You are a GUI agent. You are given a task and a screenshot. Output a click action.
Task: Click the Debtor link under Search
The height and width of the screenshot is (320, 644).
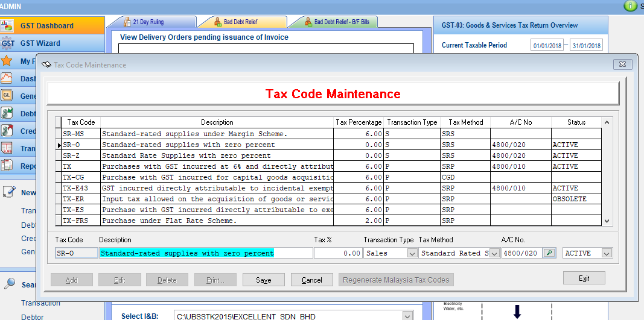(33, 317)
